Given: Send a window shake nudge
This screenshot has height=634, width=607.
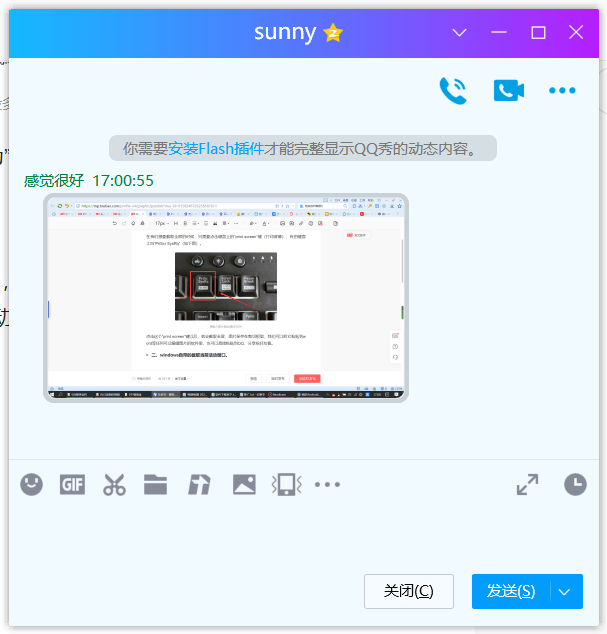Looking at the screenshot, I should tap(287, 485).
